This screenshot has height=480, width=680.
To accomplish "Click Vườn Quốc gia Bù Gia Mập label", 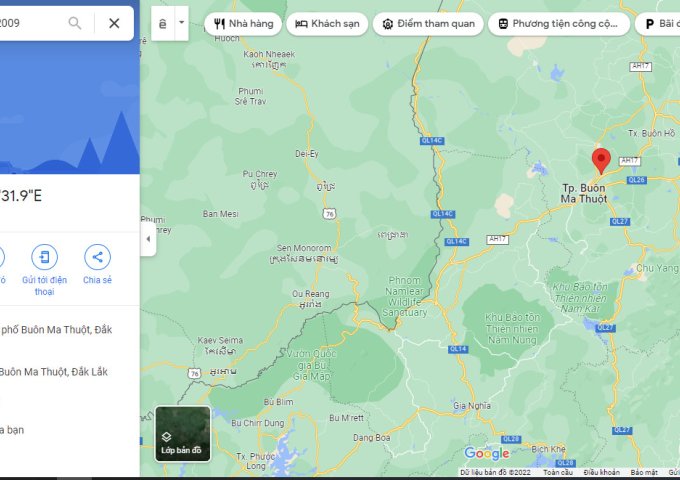I will click(x=312, y=365).
